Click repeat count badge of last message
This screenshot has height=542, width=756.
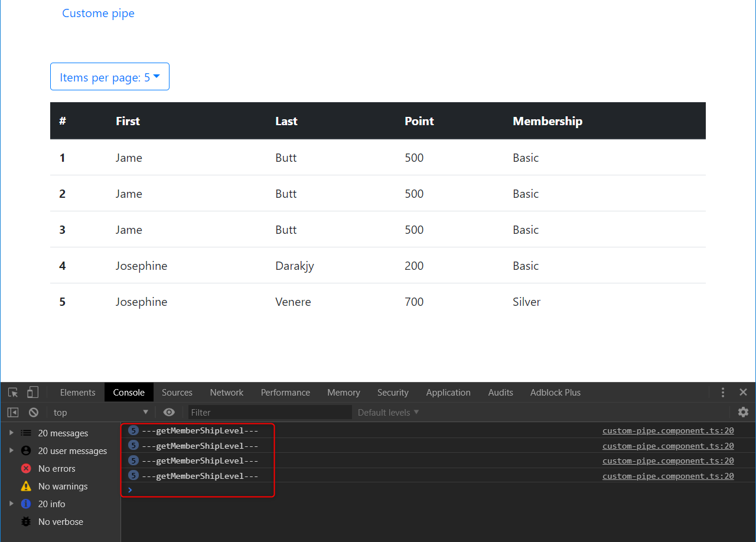point(133,476)
